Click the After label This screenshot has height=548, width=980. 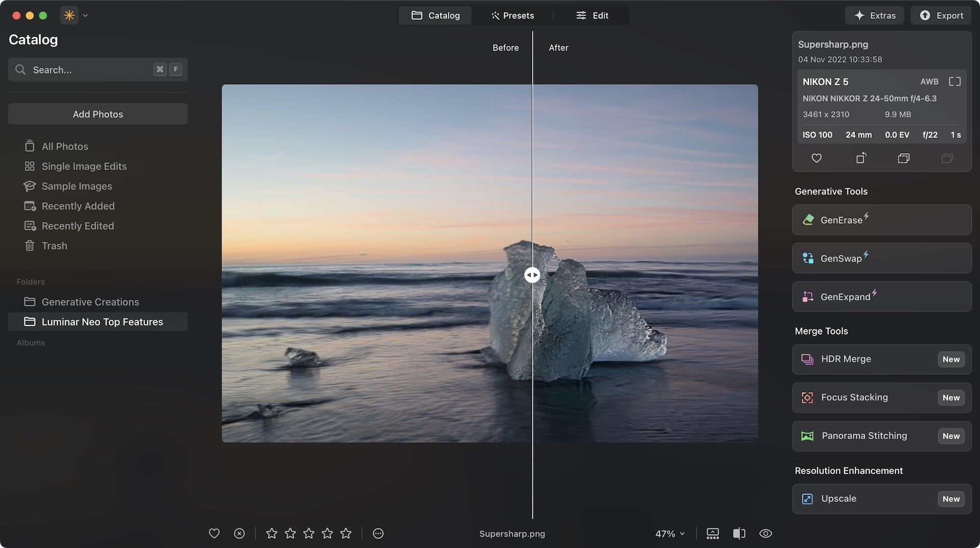point(558,47)
